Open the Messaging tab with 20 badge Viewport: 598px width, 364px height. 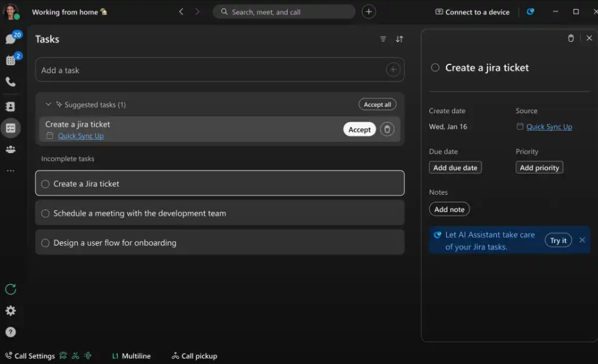click(x=11, y=38)
